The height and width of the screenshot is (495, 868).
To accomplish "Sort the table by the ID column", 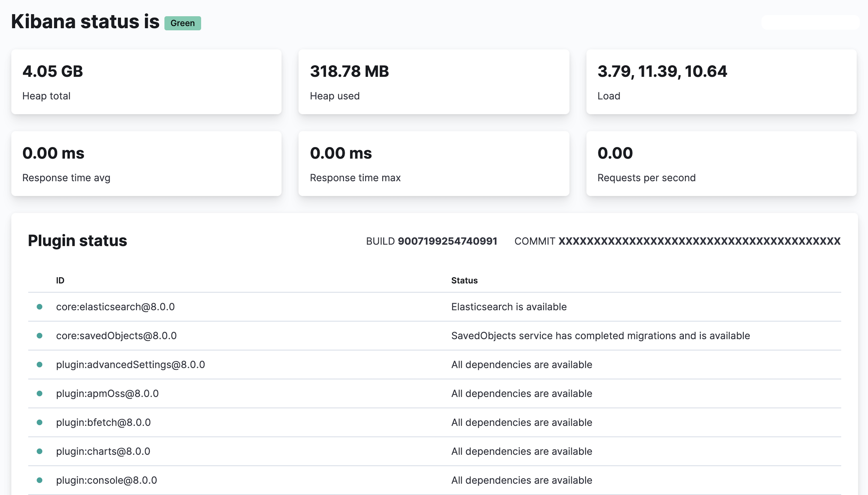I will coord(60,280).
